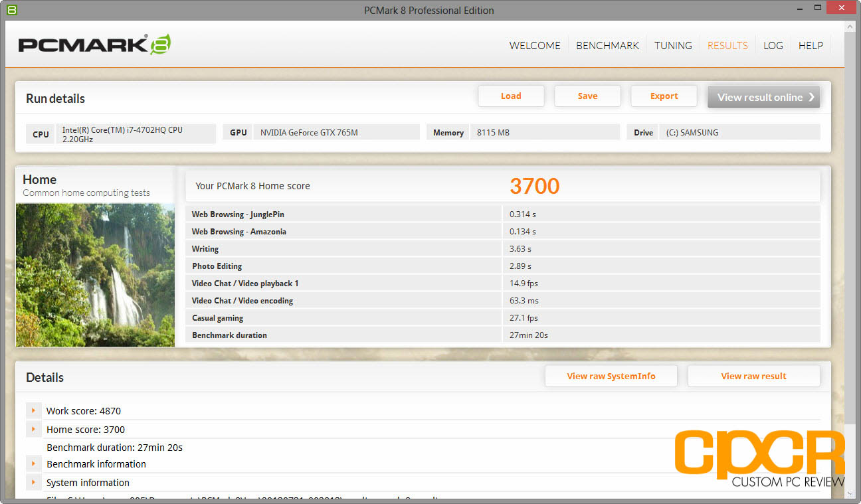Image resolution: width=861 pixels, height=504 pixels.
Task: Click the PCMark 8 title bar icon
Action: click(x=11, y=10)
